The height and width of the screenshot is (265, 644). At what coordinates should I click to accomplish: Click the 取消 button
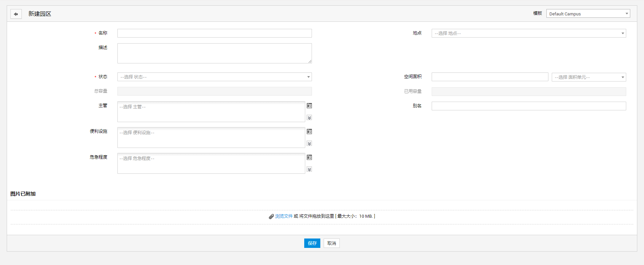pyautogui.click(x=331, y=243)
